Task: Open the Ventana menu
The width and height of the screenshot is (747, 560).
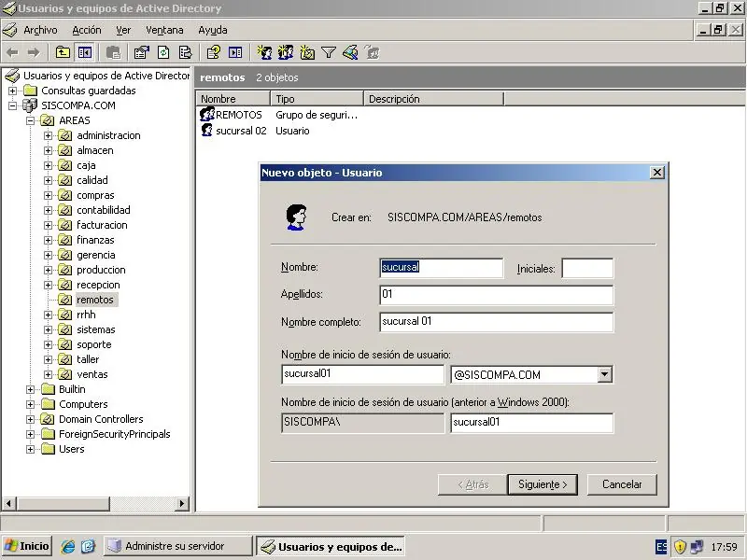Action: click(164, 30)
